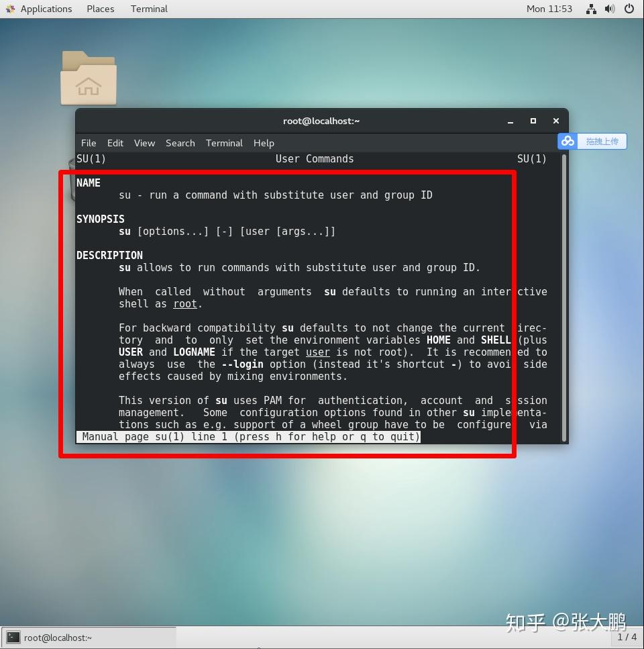The width and height of the screenshot is (644, 649).
Task: Open the Terminal menu in the window menubar
Action: coord(224,143)
